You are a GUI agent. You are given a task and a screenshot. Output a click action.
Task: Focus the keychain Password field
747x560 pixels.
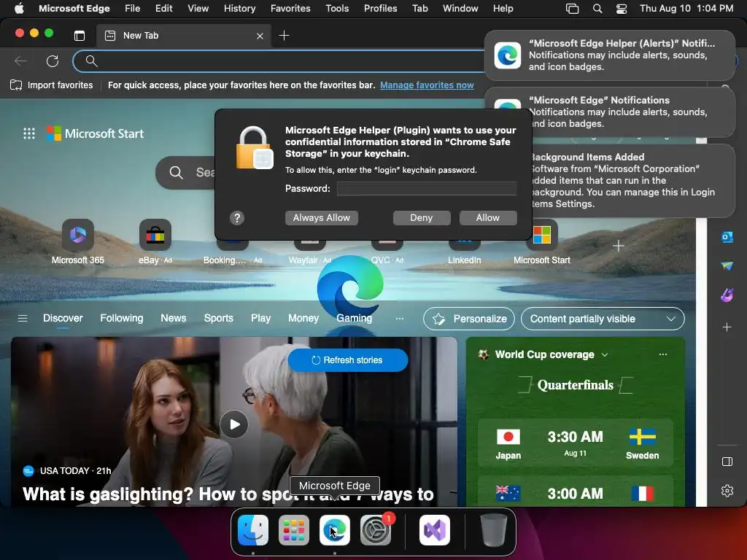pos(426,189)
